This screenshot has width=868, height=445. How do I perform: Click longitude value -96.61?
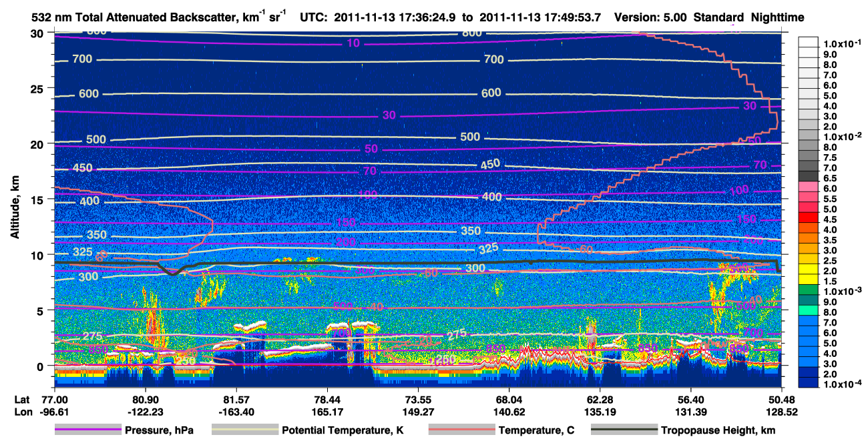tap(55, 412)
